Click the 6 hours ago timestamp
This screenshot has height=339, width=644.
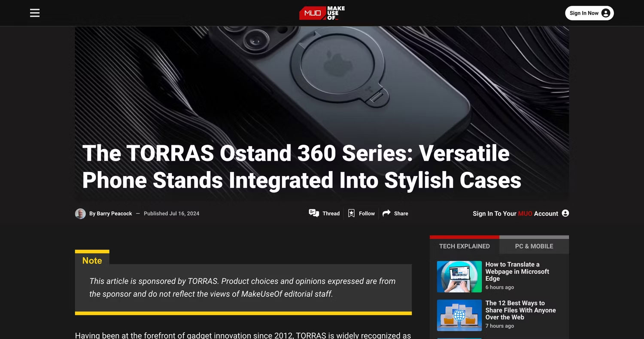click(500, 287)
